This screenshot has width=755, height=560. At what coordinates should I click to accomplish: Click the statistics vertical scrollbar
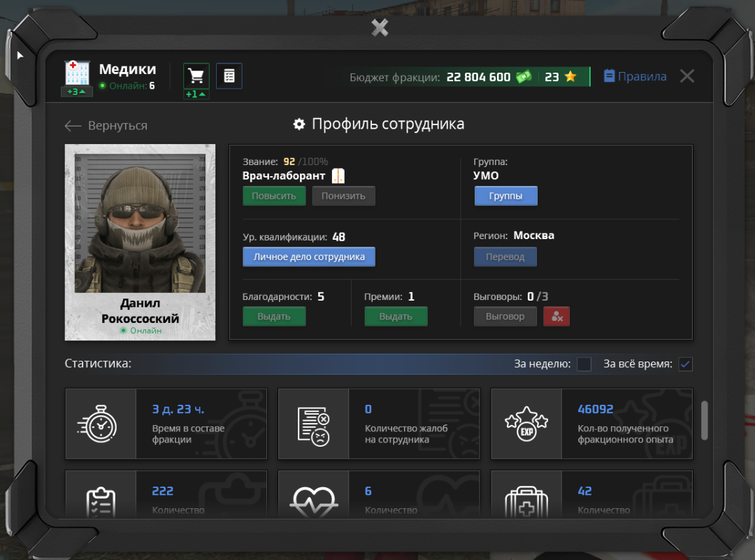point(704,420)
